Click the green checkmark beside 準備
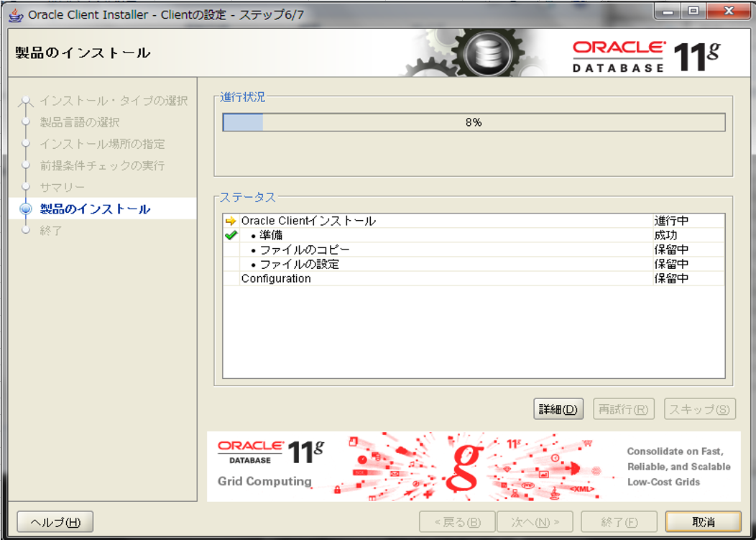The image size is (756, 540). (231, 235)
